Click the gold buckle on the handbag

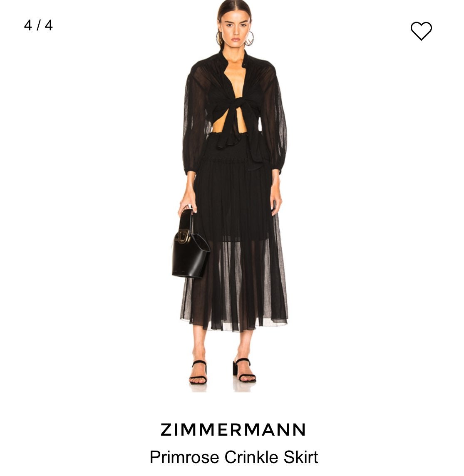(x=183, y=236)
